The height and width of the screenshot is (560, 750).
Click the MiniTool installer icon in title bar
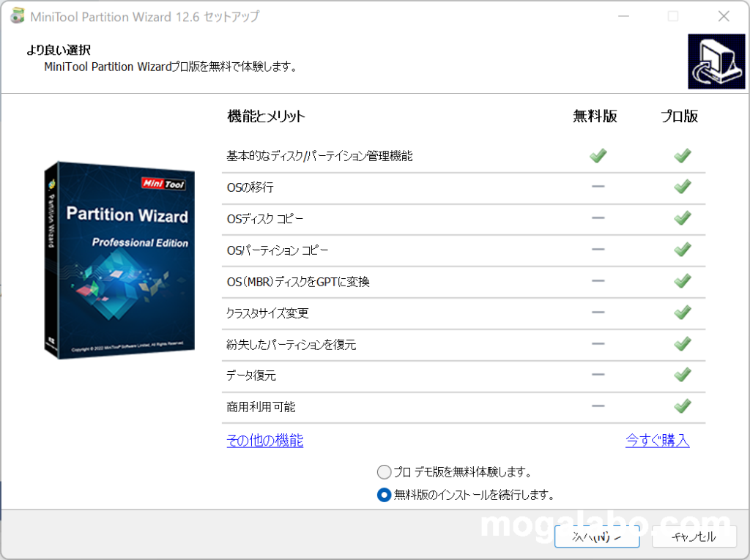(15, 16)
